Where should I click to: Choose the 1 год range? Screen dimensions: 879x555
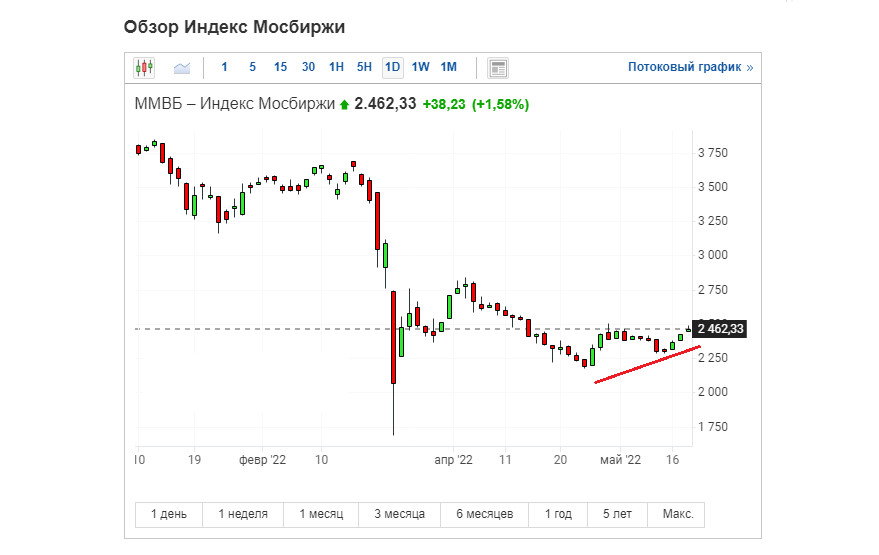(558, 514)
